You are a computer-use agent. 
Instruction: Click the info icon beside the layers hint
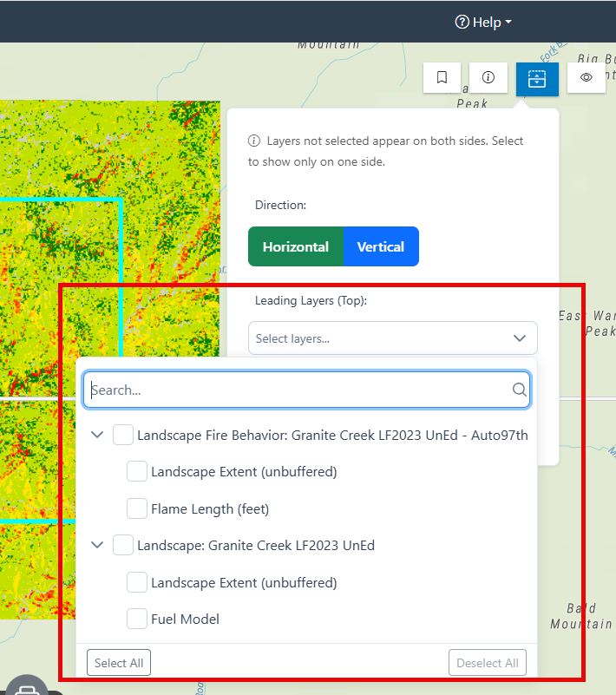[x=254, y=141]
